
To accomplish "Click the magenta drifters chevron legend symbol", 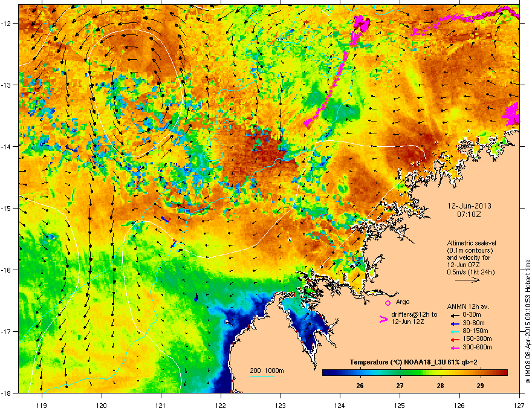I will 383,319.
